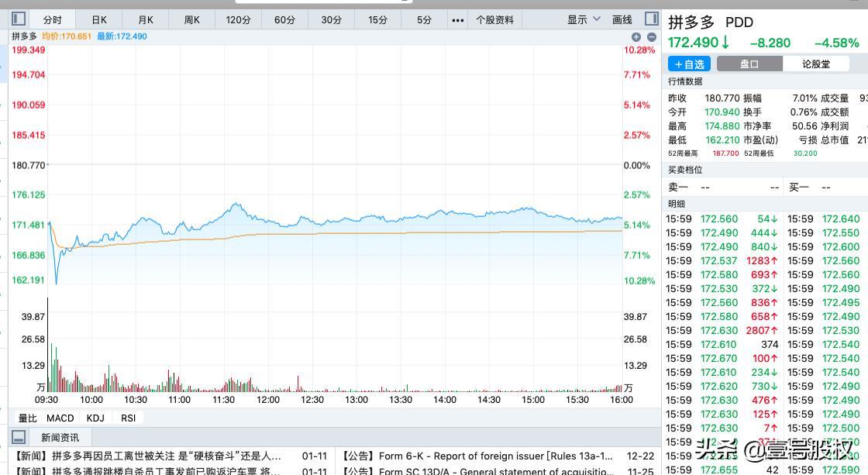Click the 新闻资讯 news section header
The width and height of the screenshot is (868, 475).
pyautogui.click(x=60, y=437)
